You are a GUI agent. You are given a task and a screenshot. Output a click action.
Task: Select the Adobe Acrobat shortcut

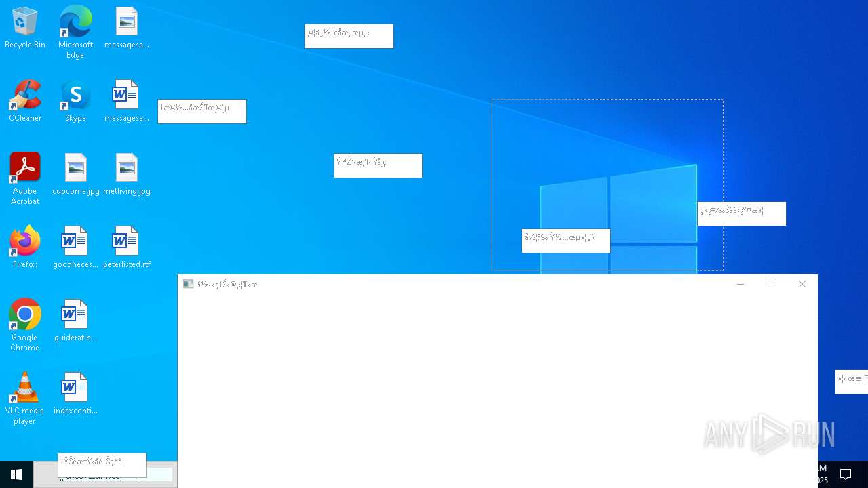(25, 179)
